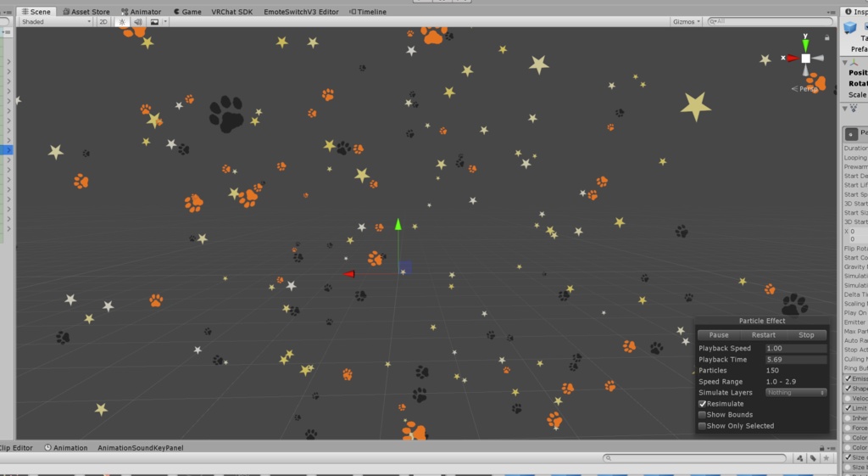The image size is (868, 476).
Task: Open the Clip Editor tab
Action: coord(15,448)
